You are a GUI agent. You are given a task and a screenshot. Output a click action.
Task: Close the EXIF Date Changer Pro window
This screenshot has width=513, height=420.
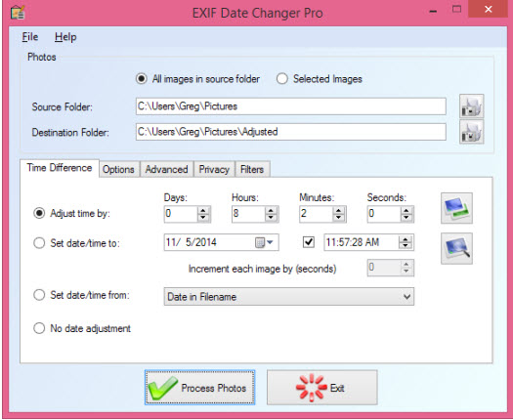(489, 9)
